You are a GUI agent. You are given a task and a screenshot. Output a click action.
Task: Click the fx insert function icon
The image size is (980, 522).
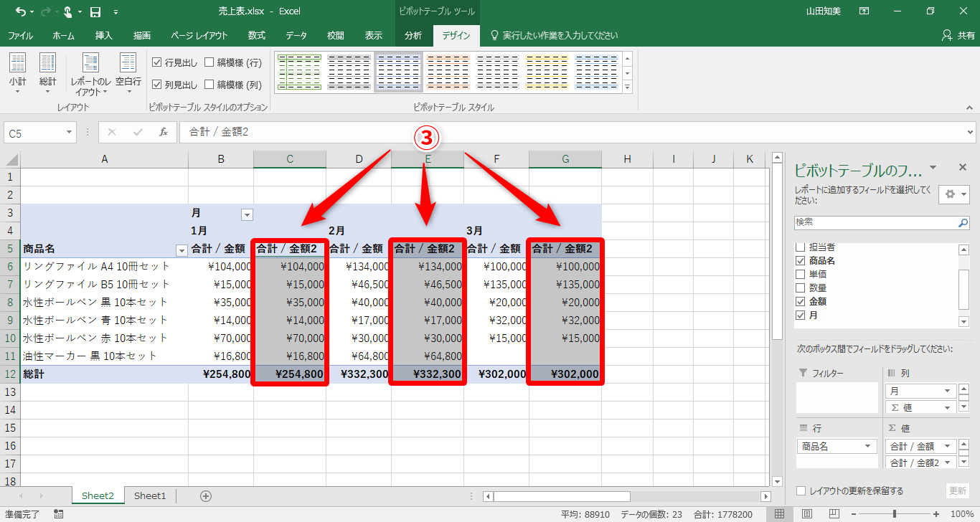click(164, 133)
